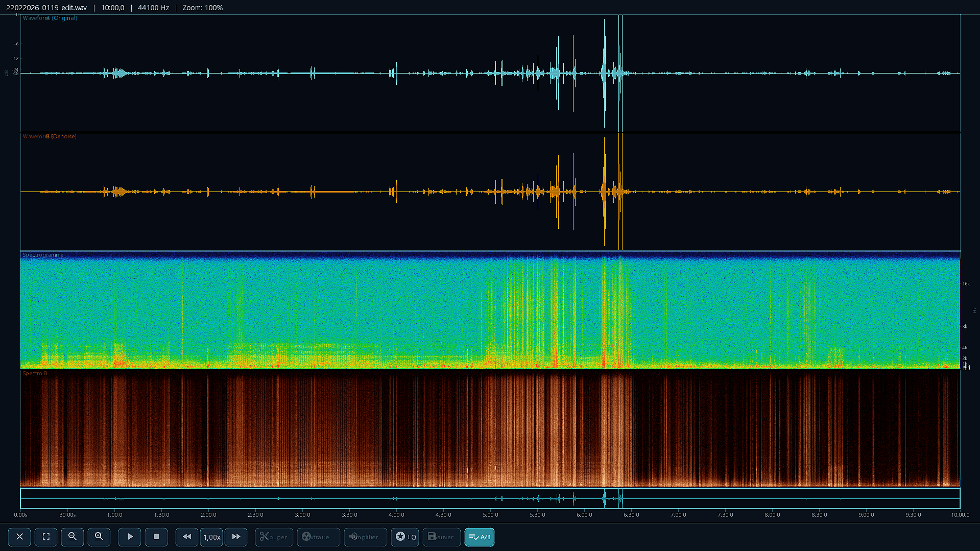Click the zoom out magnifier icon

coord(73,537)
